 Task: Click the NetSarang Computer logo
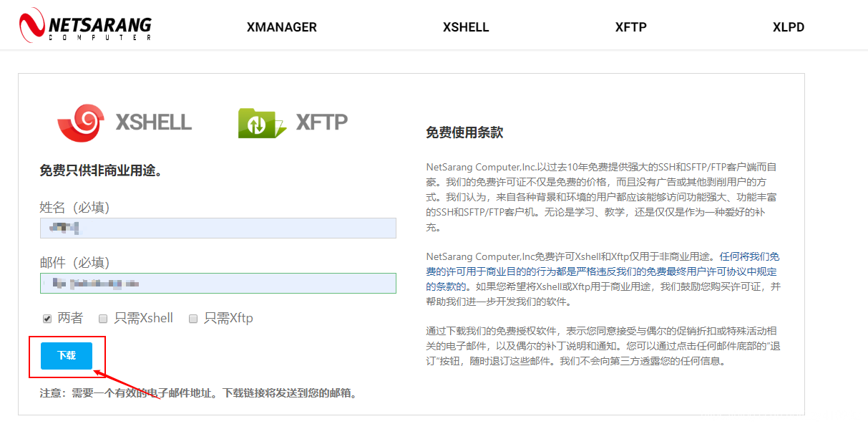(85, 26)
